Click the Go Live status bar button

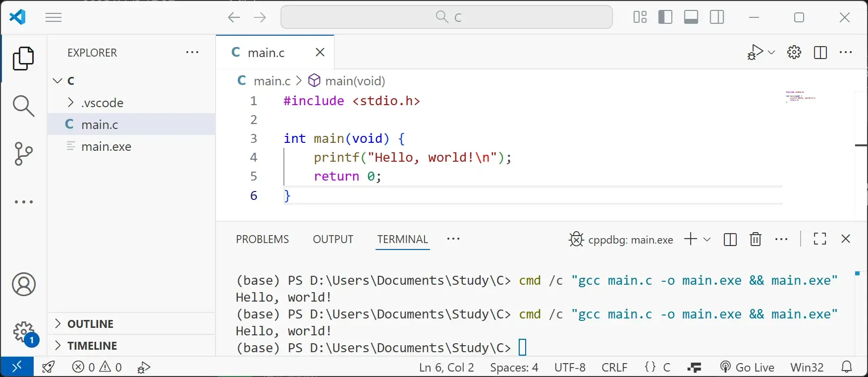(x=748, y=367)
